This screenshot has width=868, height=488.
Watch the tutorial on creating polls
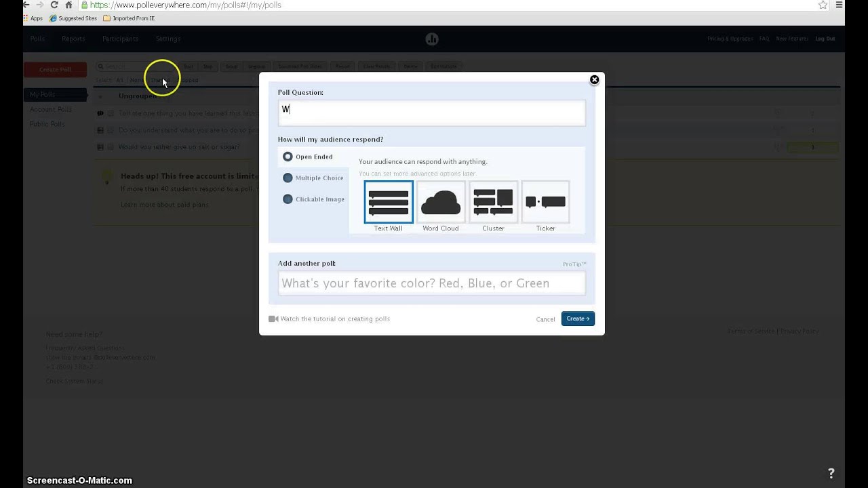tap(335, 319)
